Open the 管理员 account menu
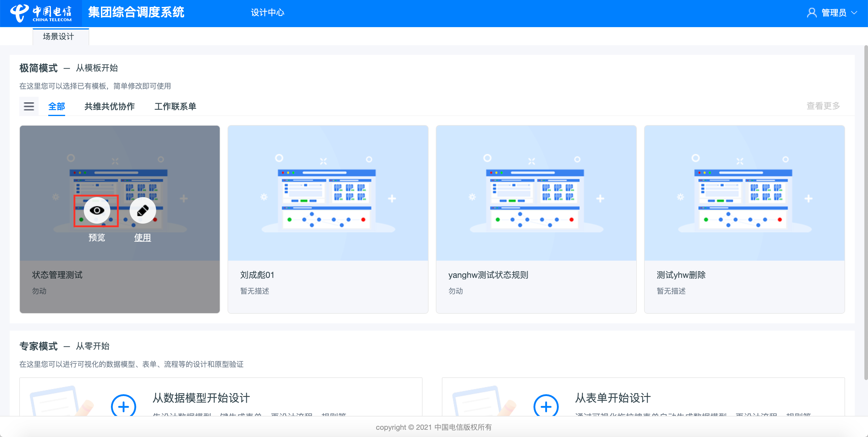Screen dimensions: 868x437 click(x=834, y=13)
